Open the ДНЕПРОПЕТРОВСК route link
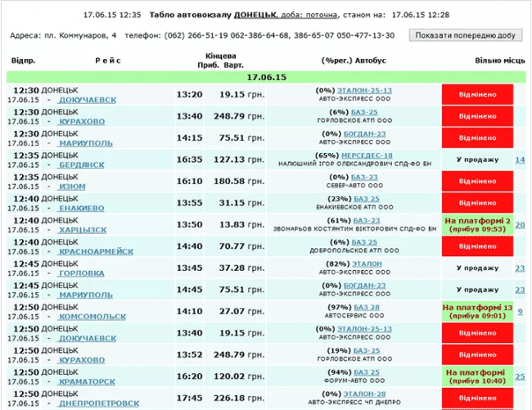 tap(99, 403)
